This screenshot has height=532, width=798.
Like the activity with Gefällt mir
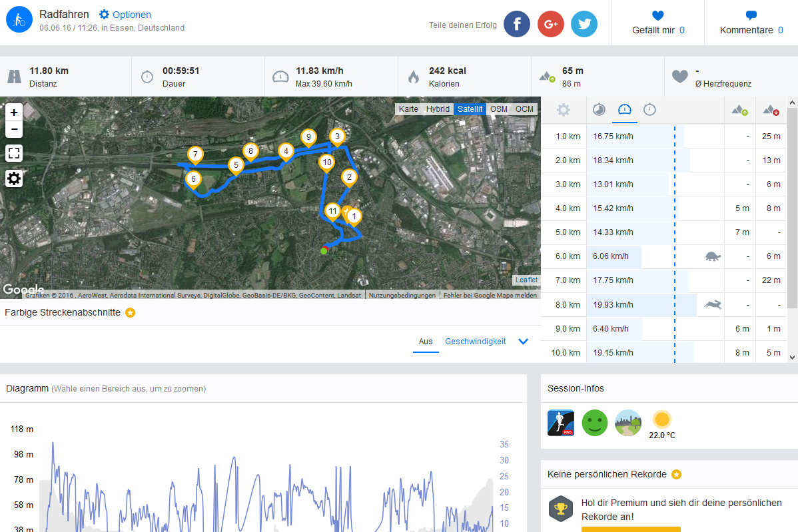(x=658, y=23)
